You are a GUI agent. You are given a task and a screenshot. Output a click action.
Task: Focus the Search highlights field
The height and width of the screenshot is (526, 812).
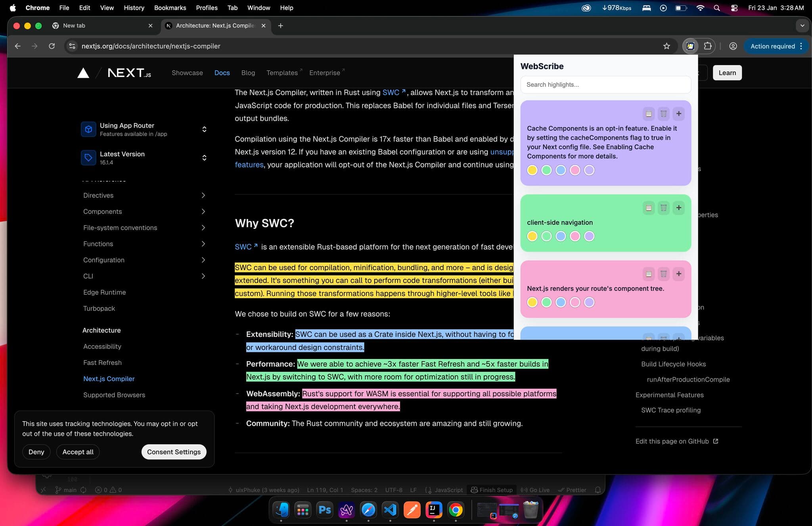tap(605, 84)
